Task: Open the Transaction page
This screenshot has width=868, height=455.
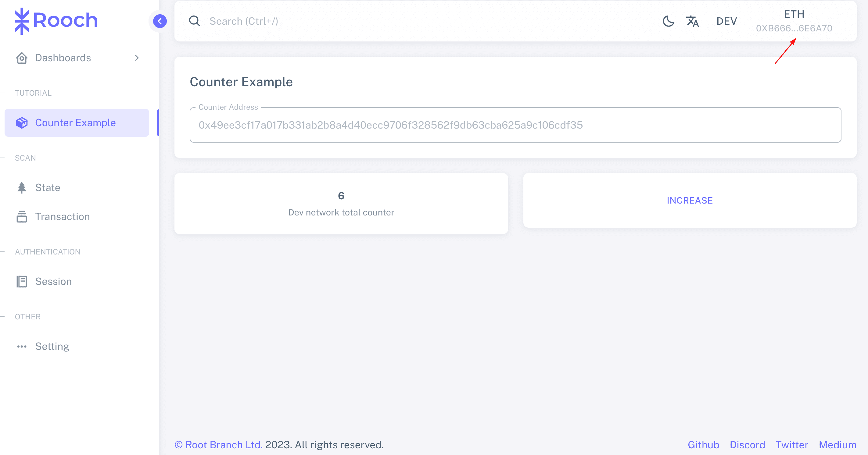Action: click(62, 217)
